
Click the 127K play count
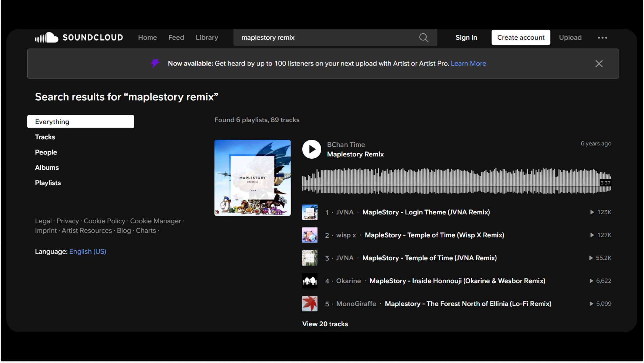(601, 235)
